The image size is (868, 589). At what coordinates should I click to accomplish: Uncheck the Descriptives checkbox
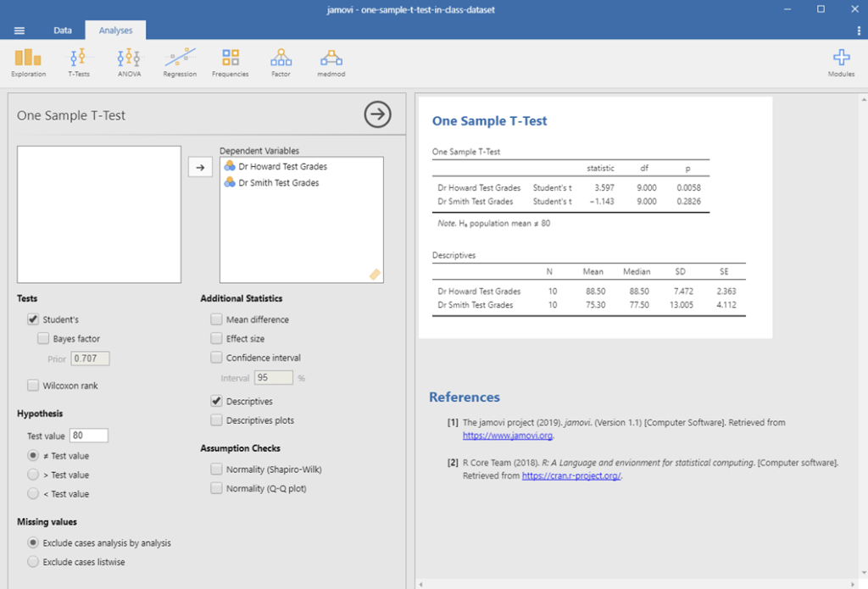(x=216, y=401)
